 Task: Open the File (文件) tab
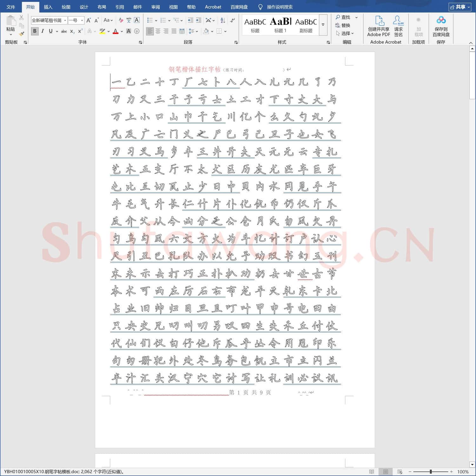tap(11, 7)
